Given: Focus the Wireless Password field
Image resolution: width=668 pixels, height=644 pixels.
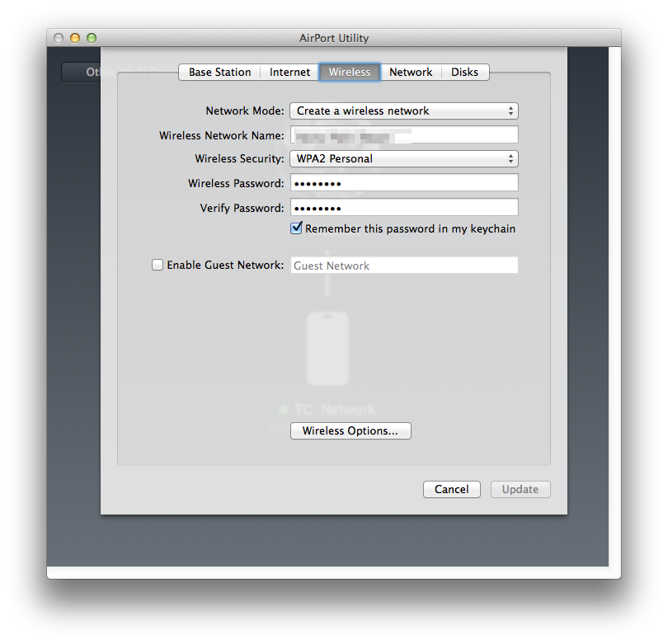Looking at the screenshot, I should [x=404, y=183].
